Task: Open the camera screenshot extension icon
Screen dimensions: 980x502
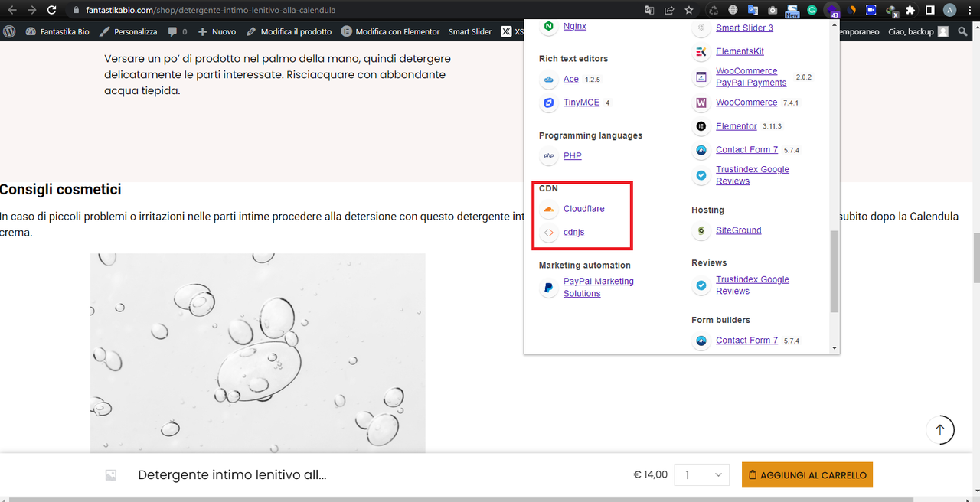Action: pos(773,10)
